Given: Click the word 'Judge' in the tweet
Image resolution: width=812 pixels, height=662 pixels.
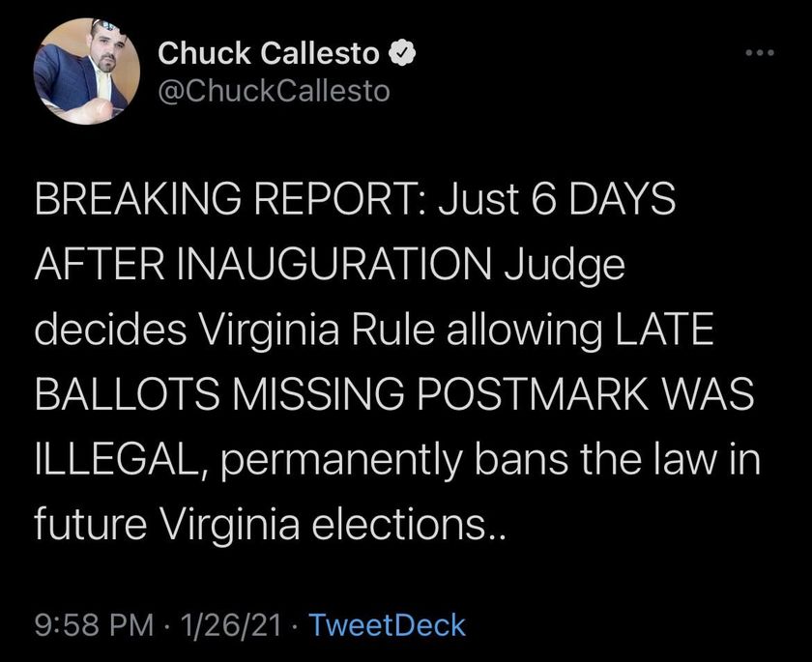Looking at the screenshot, I should pyautogui.click(x=565, y=267).
